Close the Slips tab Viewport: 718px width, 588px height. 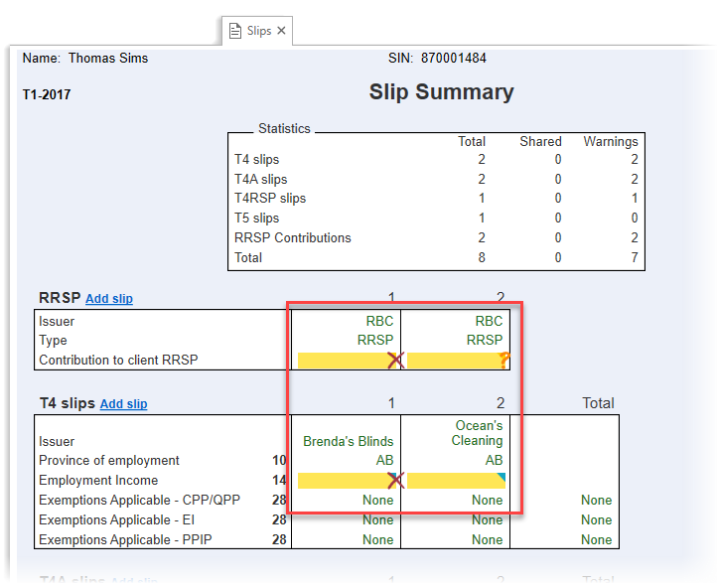coord(282,31)
